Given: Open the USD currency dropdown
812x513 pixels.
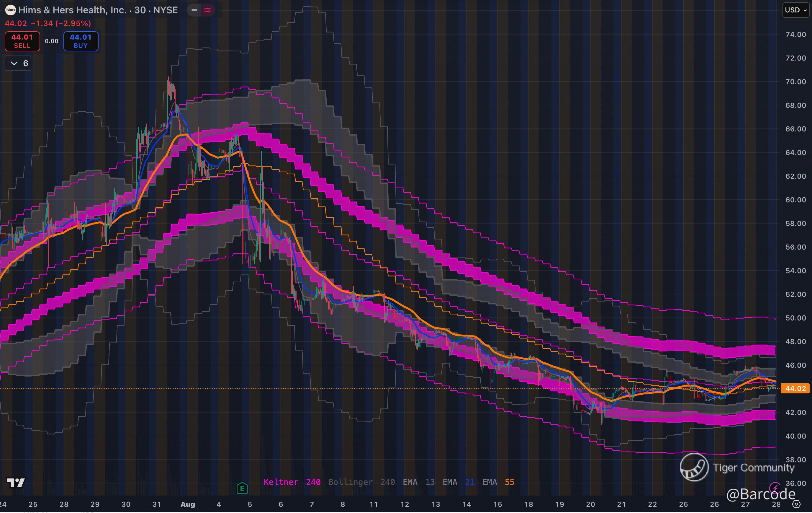Looking at the screenshot, I should [x=795, y=10].
